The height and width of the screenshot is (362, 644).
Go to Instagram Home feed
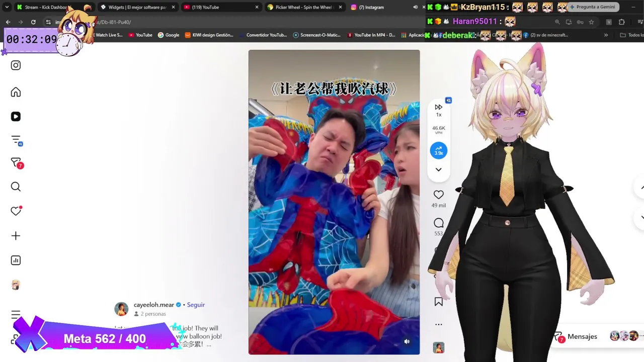click(16, 92)
